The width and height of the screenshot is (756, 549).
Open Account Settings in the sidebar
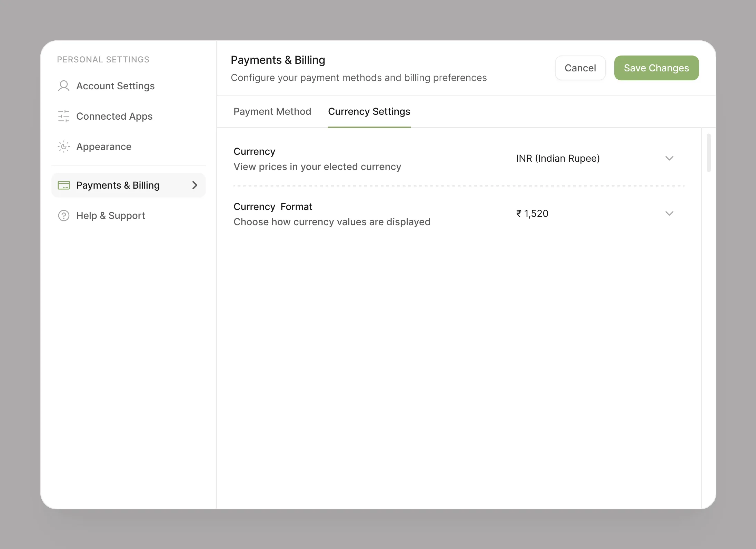point(128,86)
